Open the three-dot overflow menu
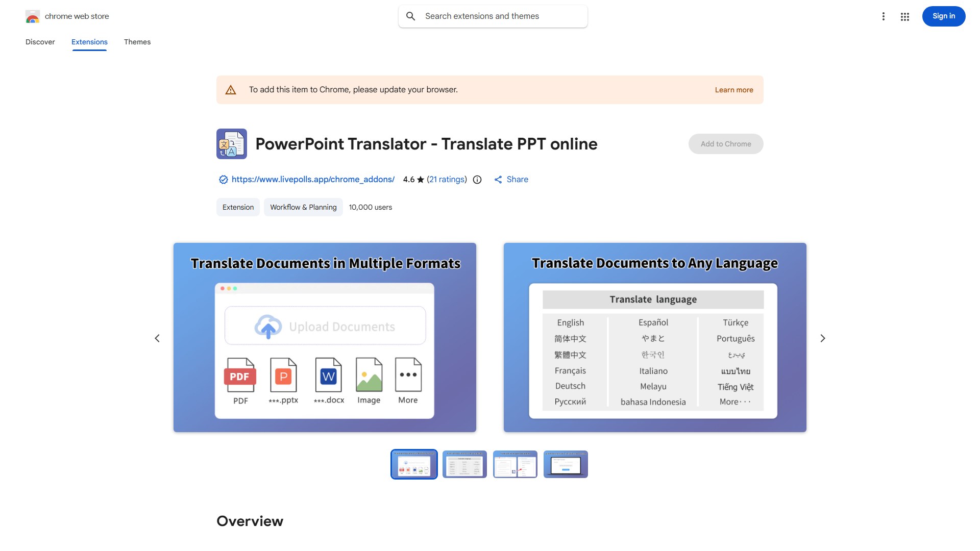 tap(884, 16)
